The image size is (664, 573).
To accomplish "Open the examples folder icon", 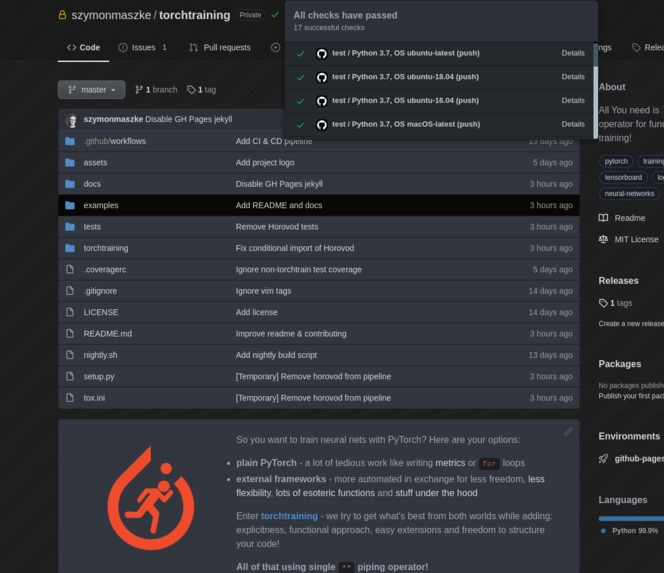I will (70, 205).
